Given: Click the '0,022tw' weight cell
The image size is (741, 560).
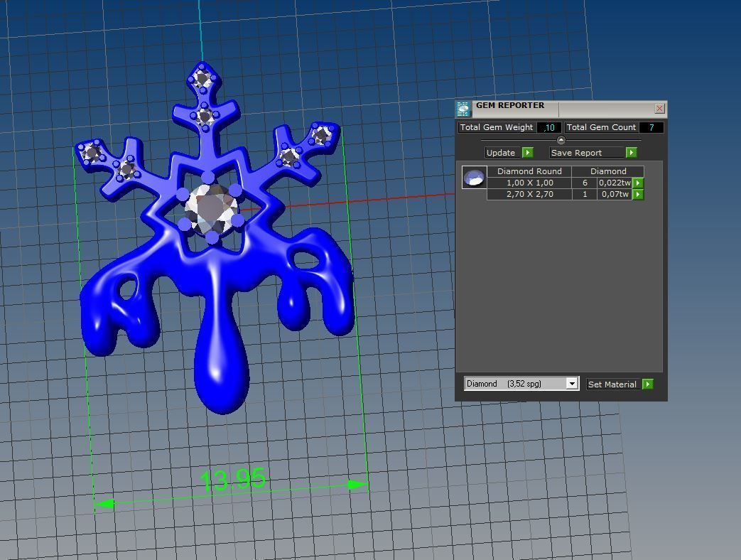Looking at the screenshot, I should tap(615, 183).
